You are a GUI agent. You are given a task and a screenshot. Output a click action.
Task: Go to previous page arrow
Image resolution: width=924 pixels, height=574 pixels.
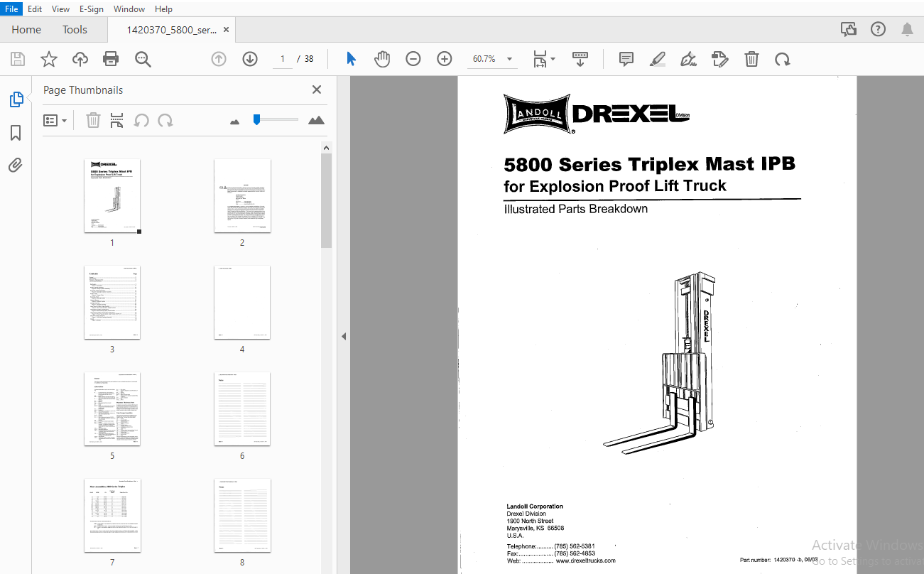click(219, 59)
